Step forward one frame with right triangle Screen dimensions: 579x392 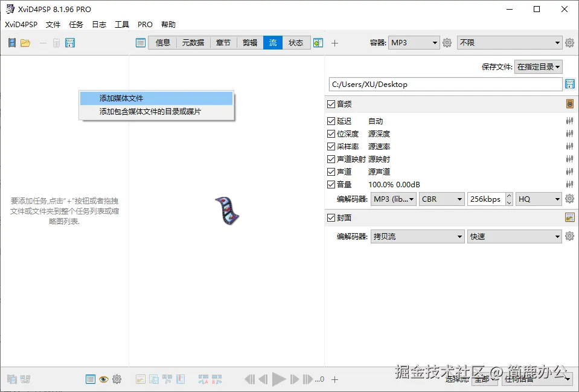pos(295,379)
